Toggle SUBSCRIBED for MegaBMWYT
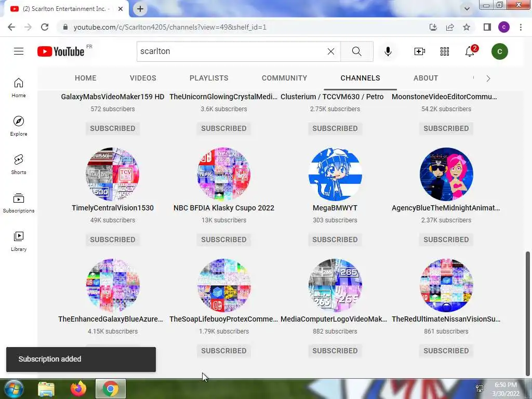Screen dimensions: 532x399 pos(335,240)
